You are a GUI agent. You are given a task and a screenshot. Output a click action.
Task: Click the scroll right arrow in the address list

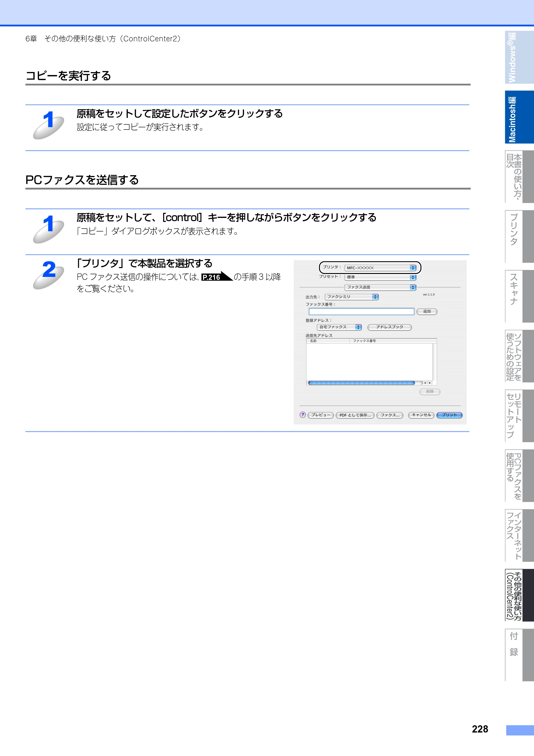(430, 383)
